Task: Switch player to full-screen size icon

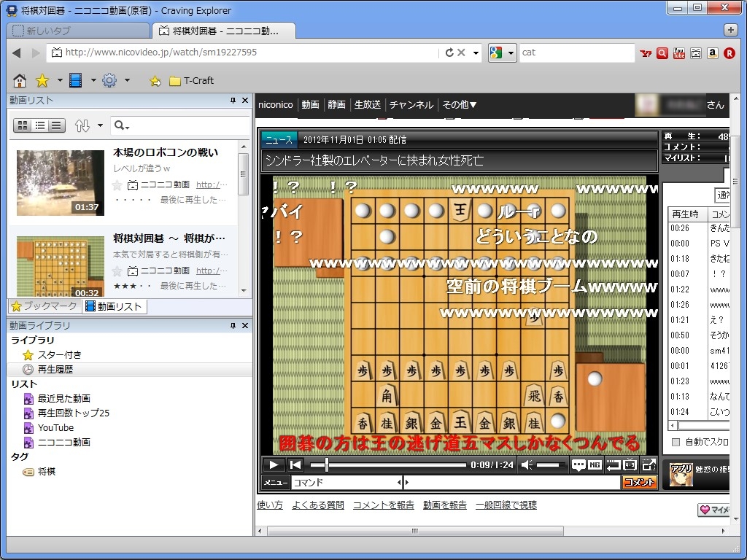Action: point(649,464)
